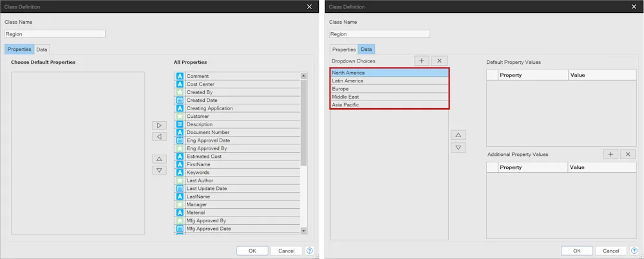
Task: Click the icon beside Material
Action: (x=180, y=213)
